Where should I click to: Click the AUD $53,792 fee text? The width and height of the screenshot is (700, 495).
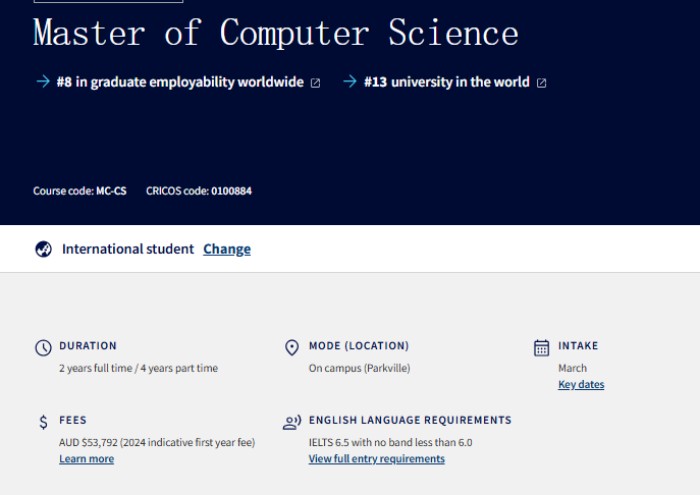pyautogui.click(x=157, y=442)
